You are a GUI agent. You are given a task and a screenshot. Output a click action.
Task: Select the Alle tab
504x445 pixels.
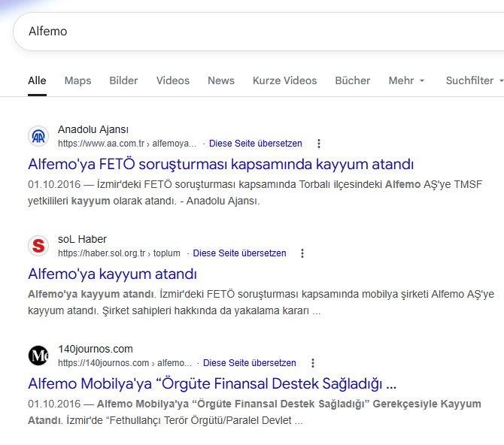coord(37,80)
